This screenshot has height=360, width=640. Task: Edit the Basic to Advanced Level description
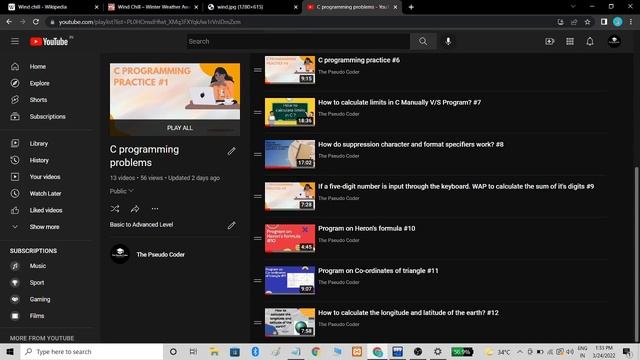tap(231, 225)
